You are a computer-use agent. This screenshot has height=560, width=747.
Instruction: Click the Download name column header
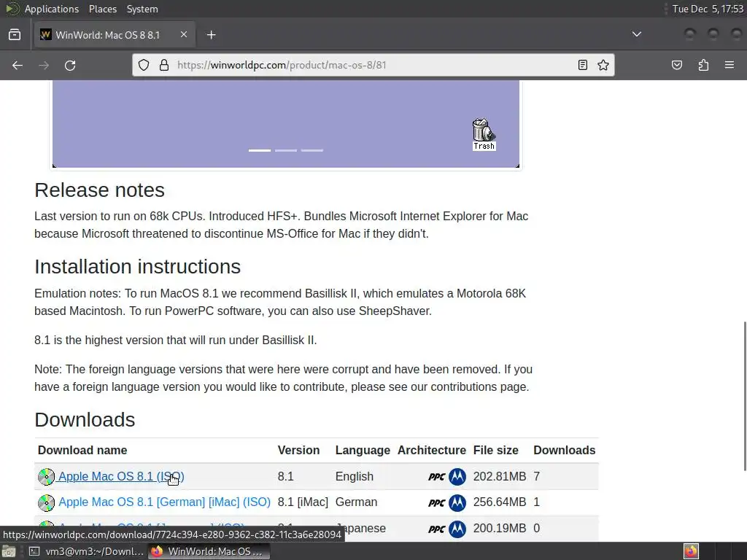(82, 450)
